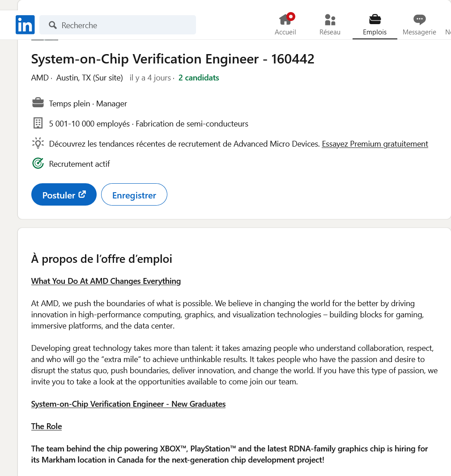
Task: Click the briefcase icon beside Temps plein
Action: pyautogui.click(x=38, y=103)
